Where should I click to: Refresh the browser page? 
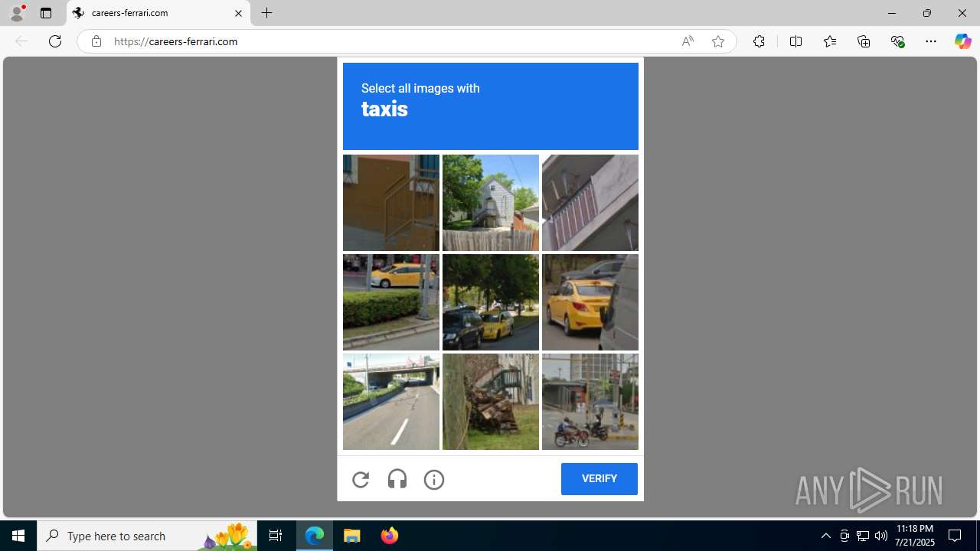[55, 41]
